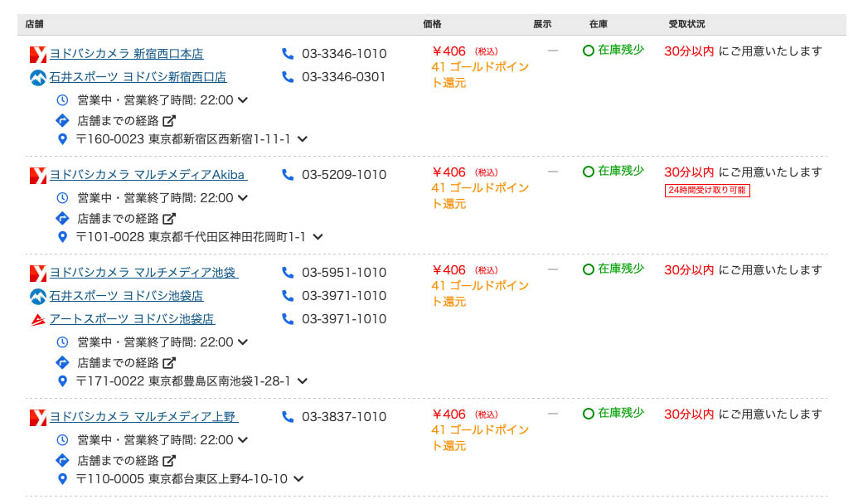Open 店舗までの経路 for マルチメディア池袋

127,362
